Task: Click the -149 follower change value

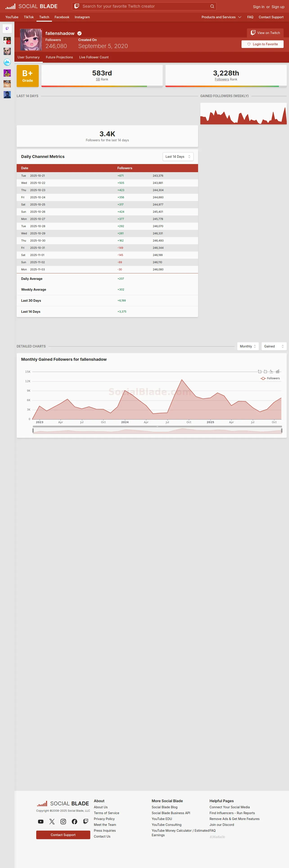Action: click(x=120, y=248)
